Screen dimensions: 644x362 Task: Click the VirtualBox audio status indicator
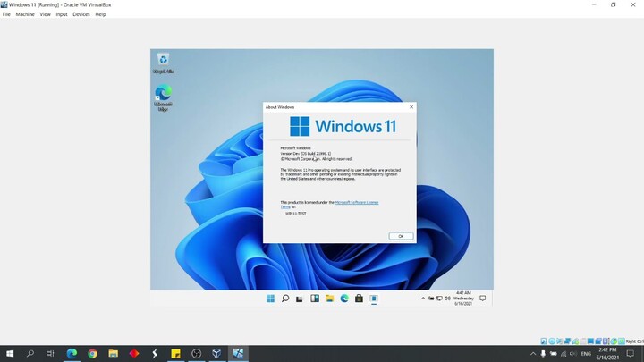click(x=559, y=341)
